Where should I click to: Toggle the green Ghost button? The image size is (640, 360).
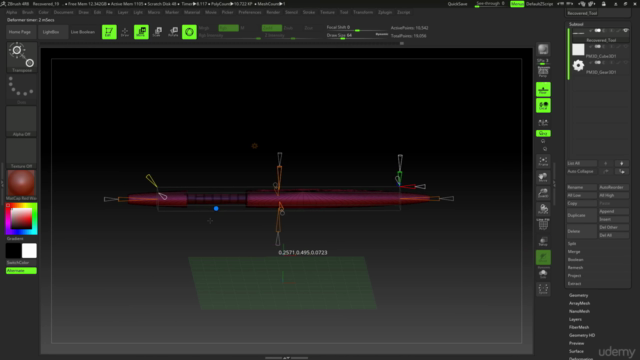pos(543,258)
